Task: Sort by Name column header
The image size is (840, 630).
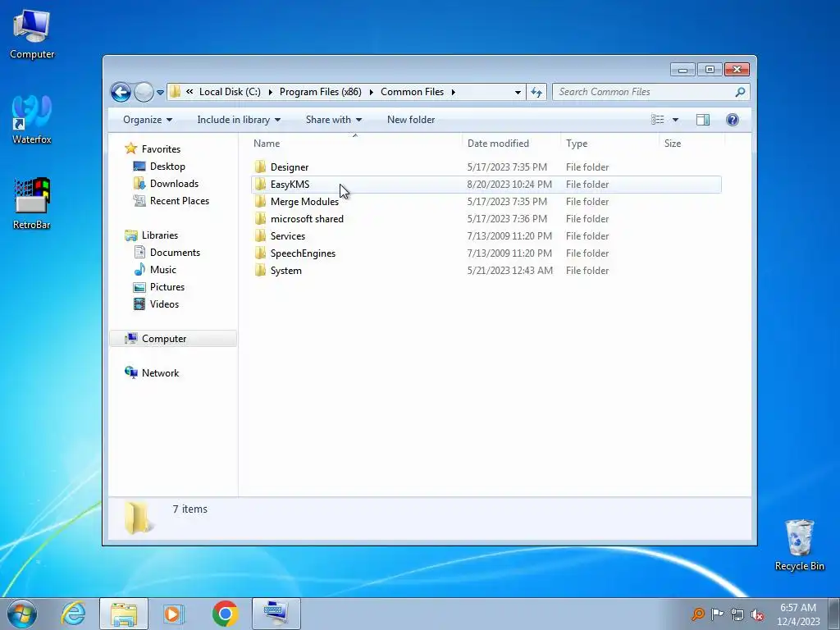Action: pyautogui.click(x=267, y=144)
